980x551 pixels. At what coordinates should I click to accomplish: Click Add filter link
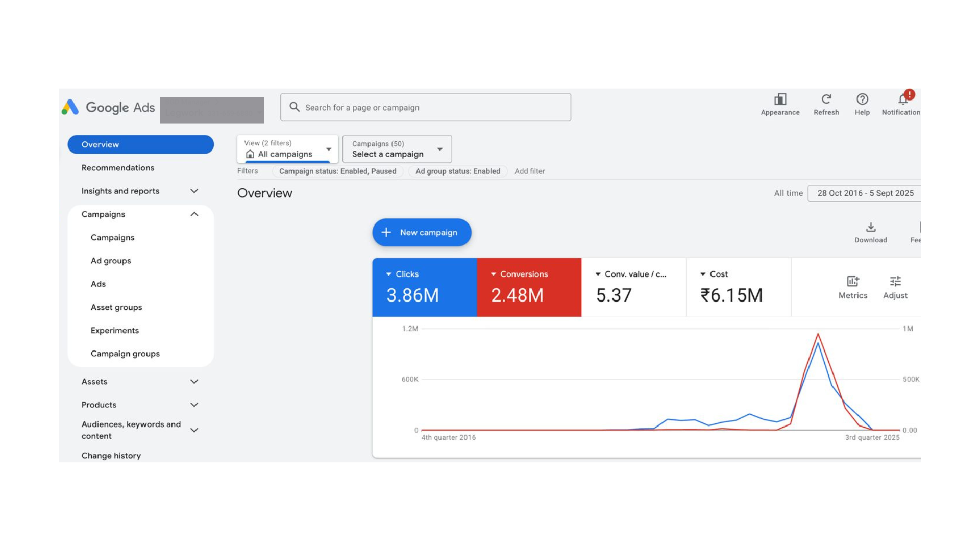coord(529,171)
